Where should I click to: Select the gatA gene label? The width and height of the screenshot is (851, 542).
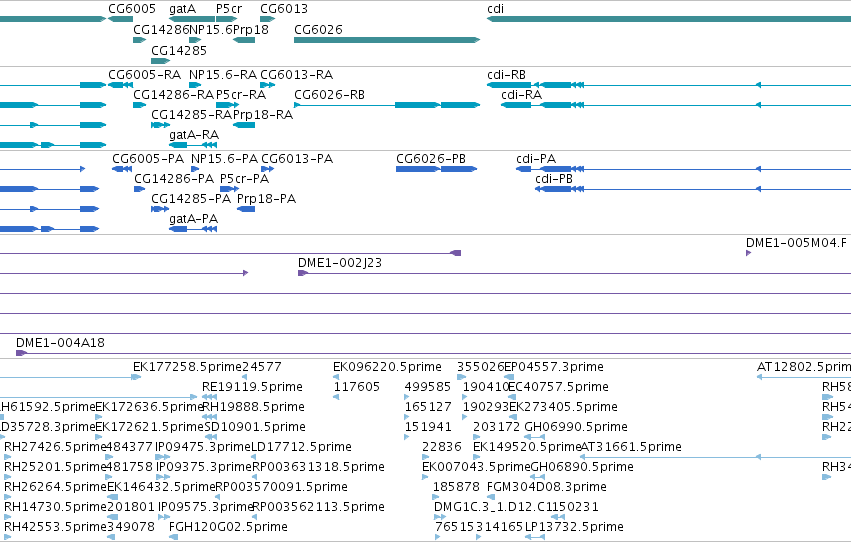(x=182, y=9)
